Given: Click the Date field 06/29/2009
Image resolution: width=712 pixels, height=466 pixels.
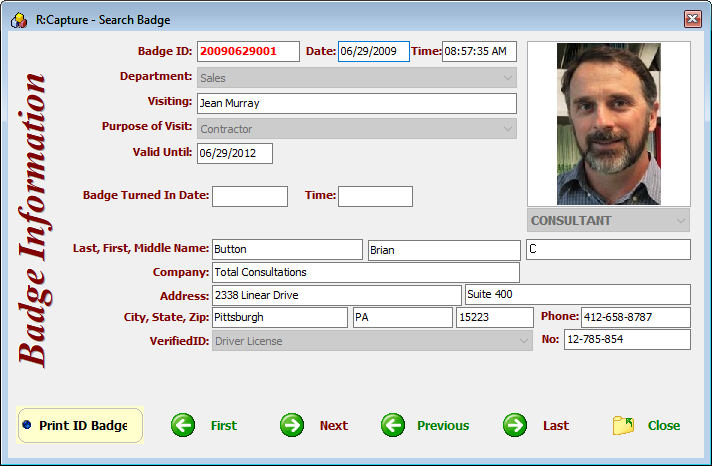Looking at the screenshot, I should [x=374, y=51].
